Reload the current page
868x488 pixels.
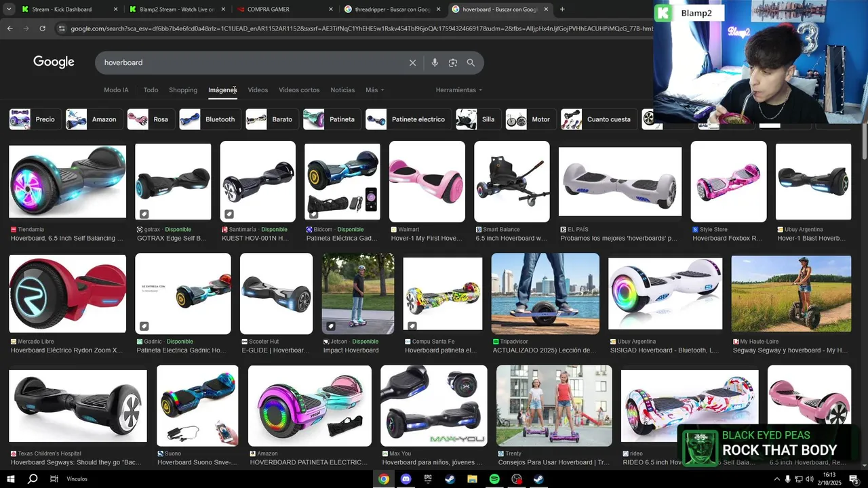[x=42, y=28]
